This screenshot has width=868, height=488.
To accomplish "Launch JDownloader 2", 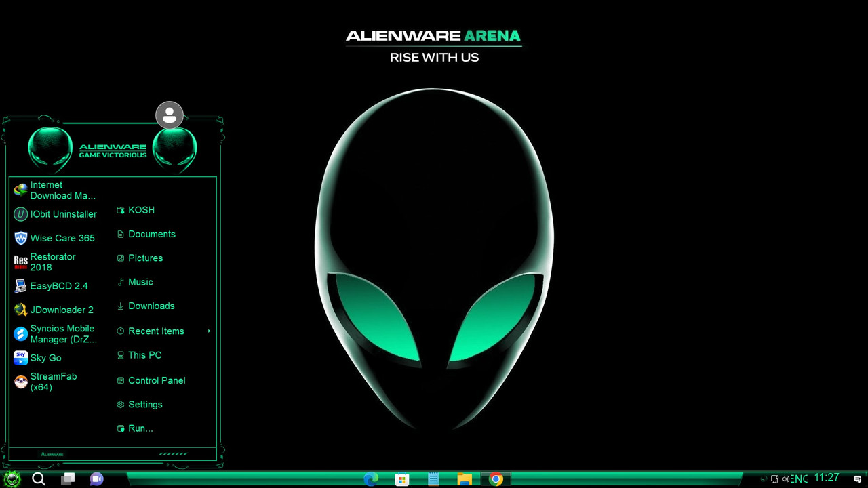I will pyautogui.click(x=56, y=310).
